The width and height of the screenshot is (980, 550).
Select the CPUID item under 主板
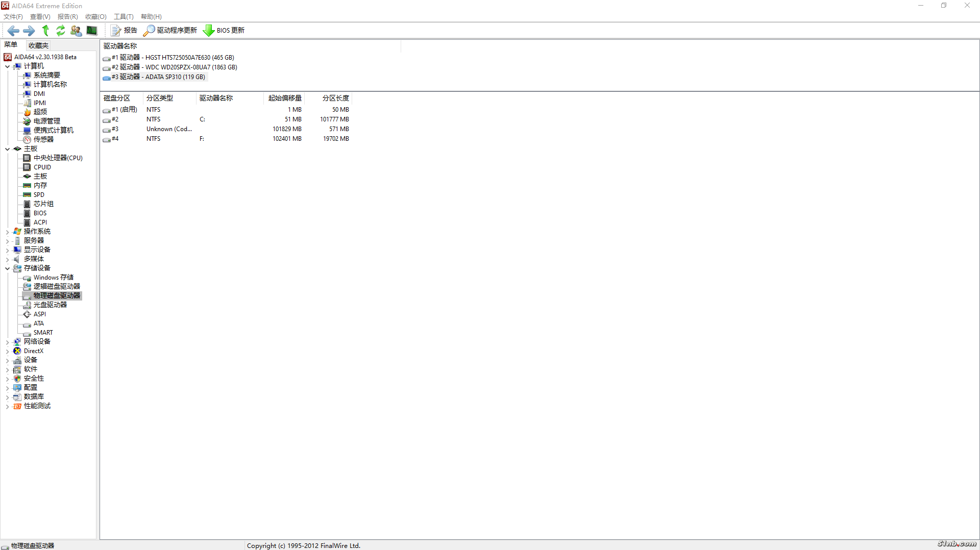coord(42,167)
